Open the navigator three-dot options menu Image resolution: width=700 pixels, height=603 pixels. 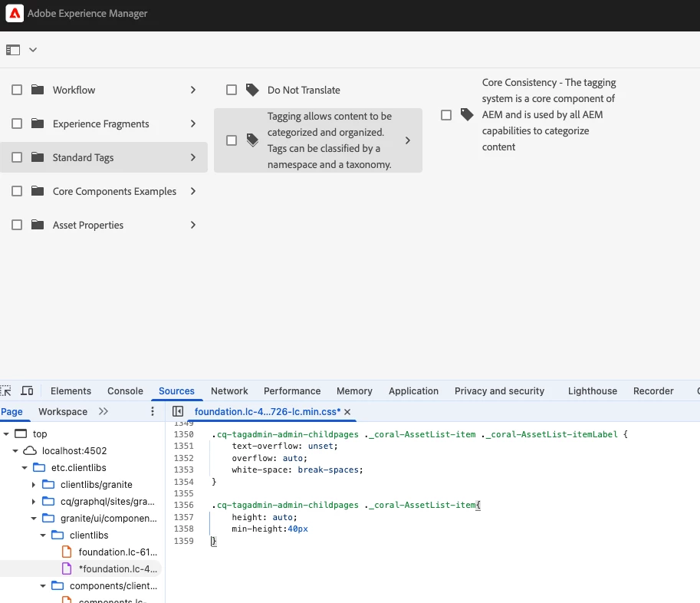point(153,411)
